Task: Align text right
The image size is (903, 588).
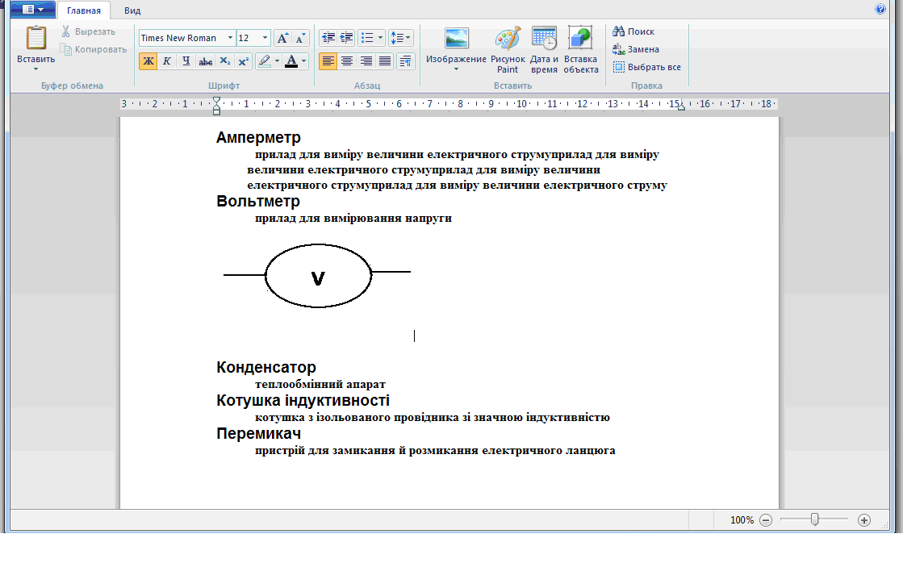Action: tap(366, 61)
